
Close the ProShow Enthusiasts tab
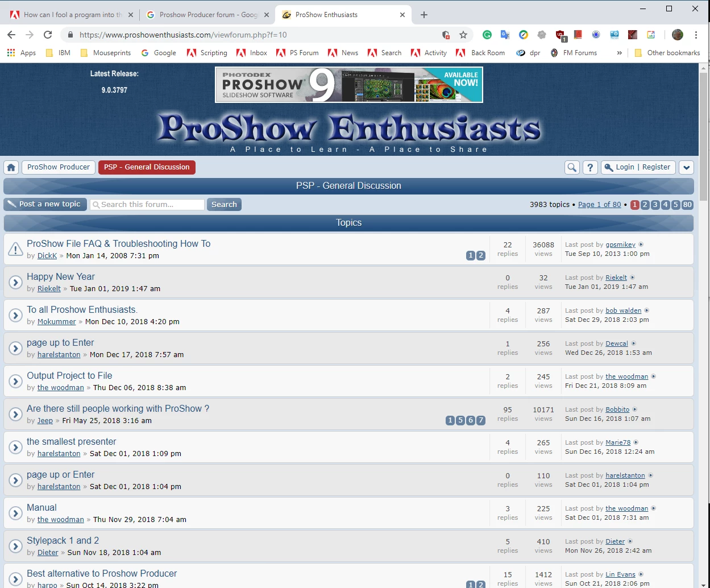pos(402,15)
